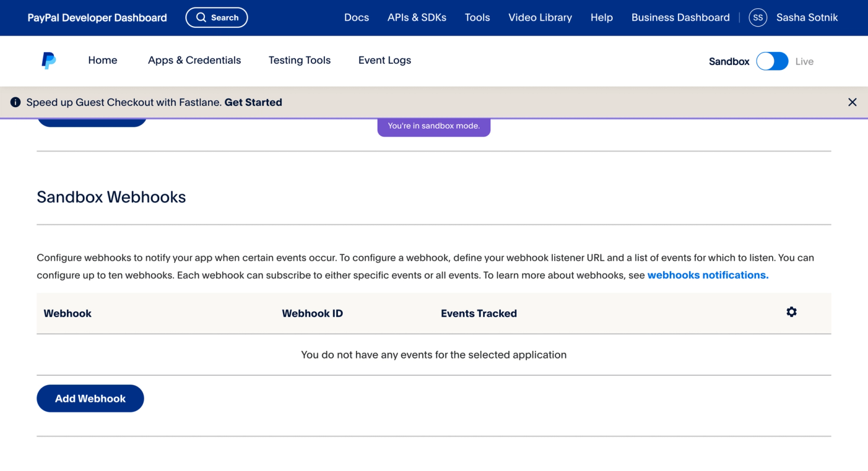
Task: Open APIs & SDKs menu
Action: coord(417,18)
